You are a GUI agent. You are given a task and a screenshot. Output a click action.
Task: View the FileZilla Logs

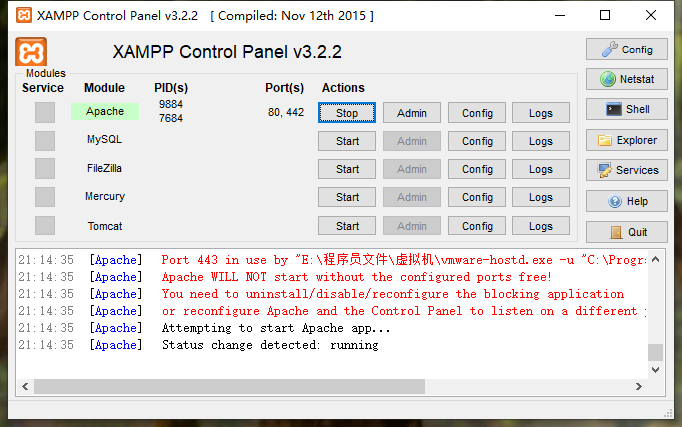[x=541, y=169]
